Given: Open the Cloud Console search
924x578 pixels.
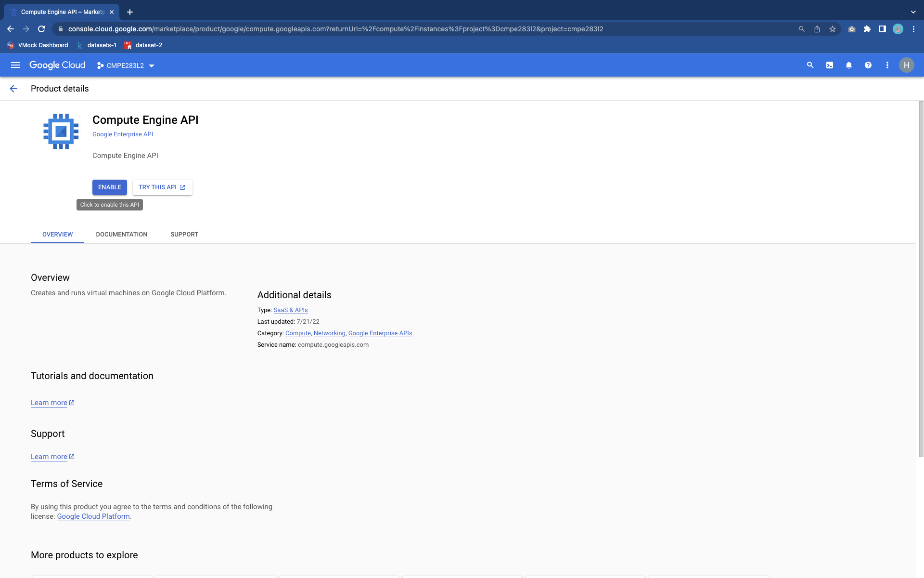Looking at the screenshot, I should 810,65.
